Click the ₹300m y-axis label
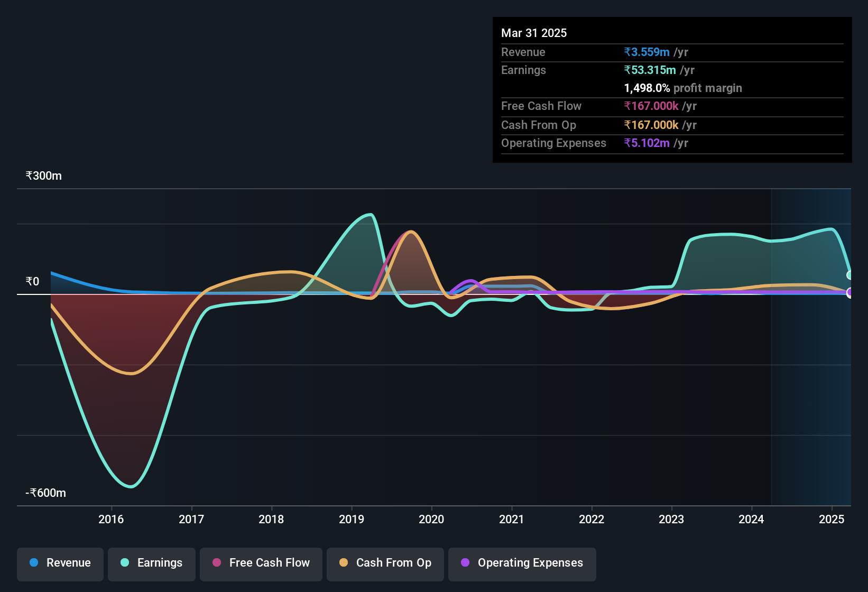868x592 pixels. (44, 175)
